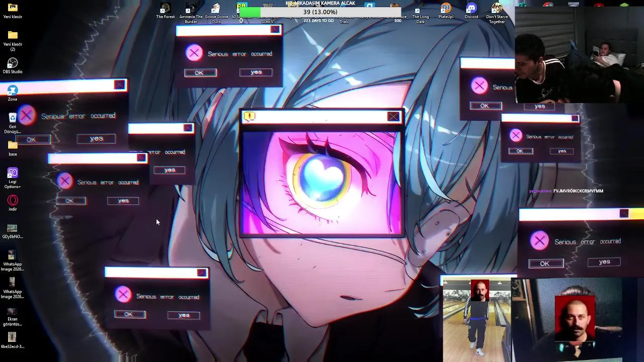
Task: Launch The Forest game shortcut
Action: (x=166, y=11)
